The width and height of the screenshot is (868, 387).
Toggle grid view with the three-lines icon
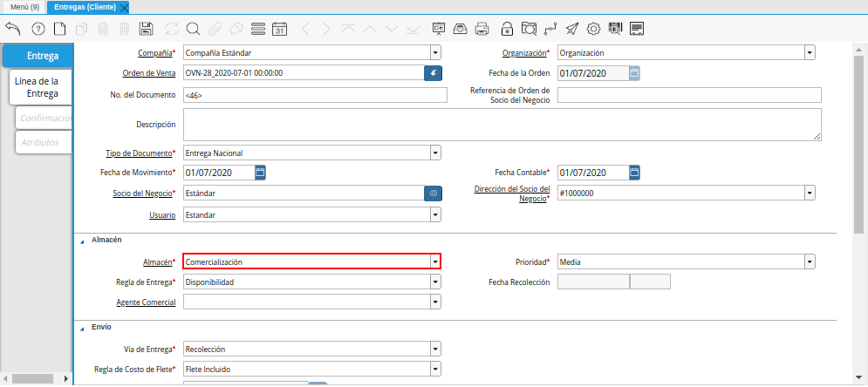[258, 29]
